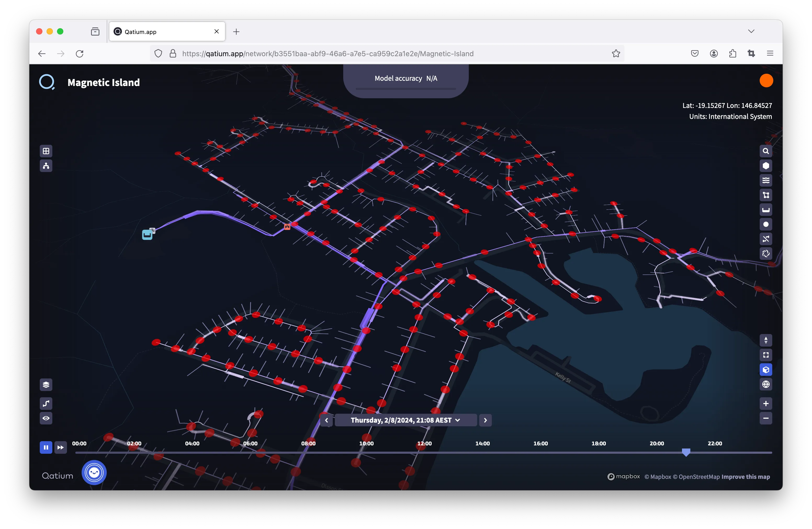Click the timeline slider handle near 21:00
The image size is (812, 529).
tap(686, 453)
